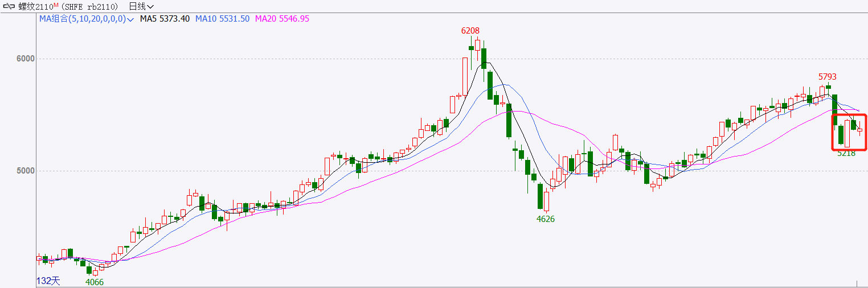
Task: Click the 4066 lowest price label
Action: click(95, 282)
